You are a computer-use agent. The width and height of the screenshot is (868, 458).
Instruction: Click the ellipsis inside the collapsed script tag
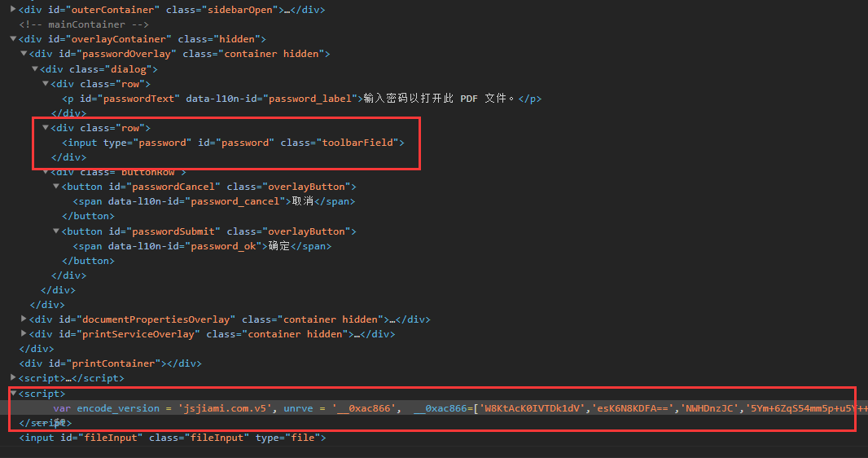(68, 378)
